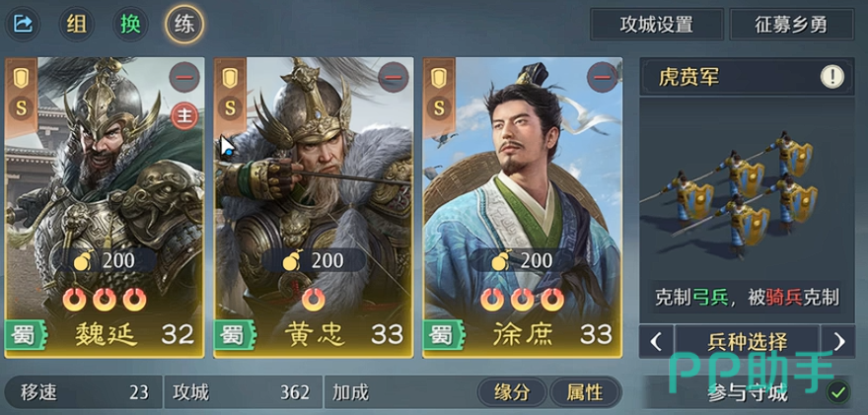The width and height of the screenshot is (868, 415).
Task: Open the 兵种选择 selector
Action: pyautogui.click(x=747, y=341)
